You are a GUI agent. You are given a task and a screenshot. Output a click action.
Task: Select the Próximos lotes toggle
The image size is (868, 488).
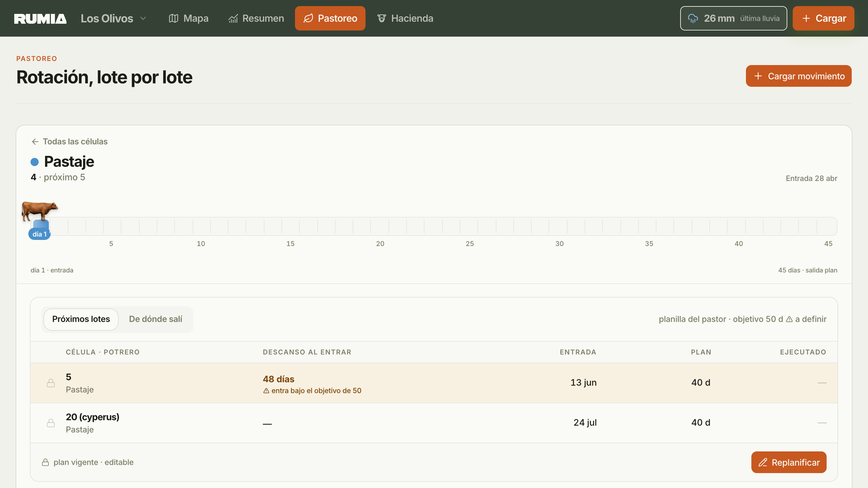(81, 319)
